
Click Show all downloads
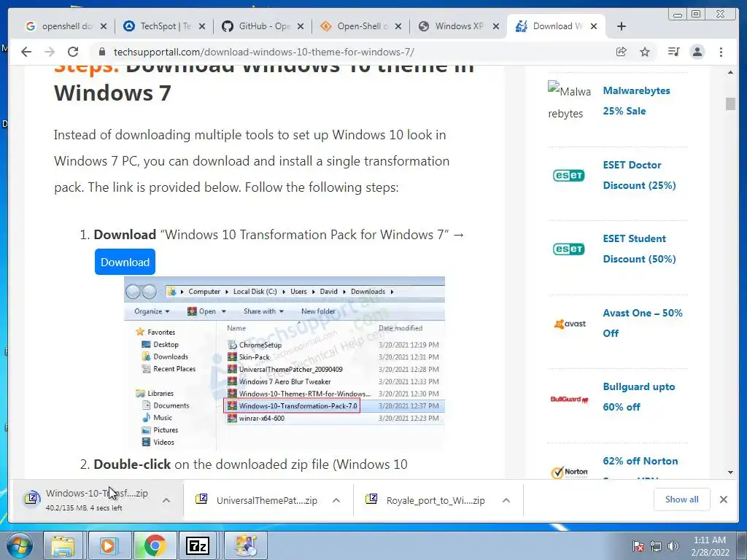pos(682,499)
